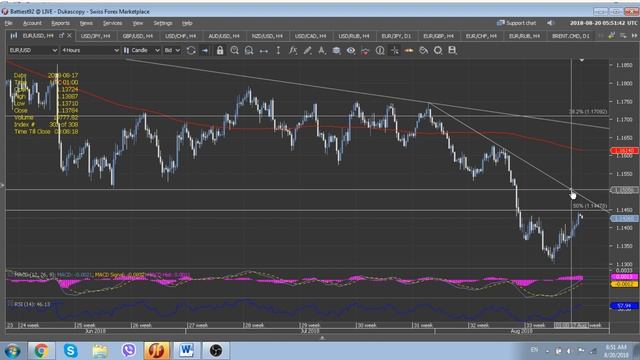Open the Help menu

click(187, 23)
